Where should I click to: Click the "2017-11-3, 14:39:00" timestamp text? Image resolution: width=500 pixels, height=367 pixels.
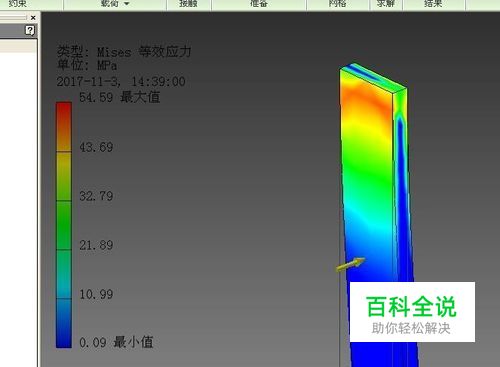tap(121, 82)
